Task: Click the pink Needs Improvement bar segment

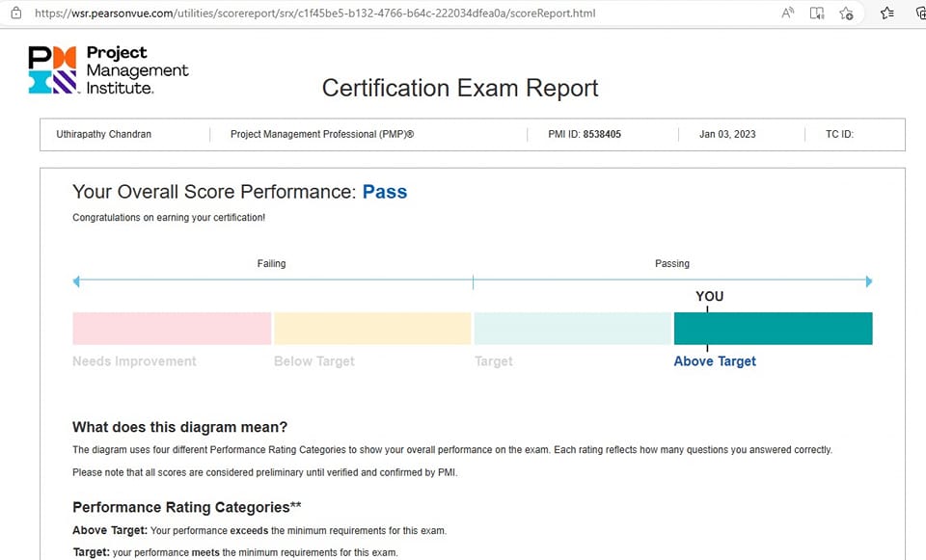Action: pyautogui.click(x=172, y=328)
